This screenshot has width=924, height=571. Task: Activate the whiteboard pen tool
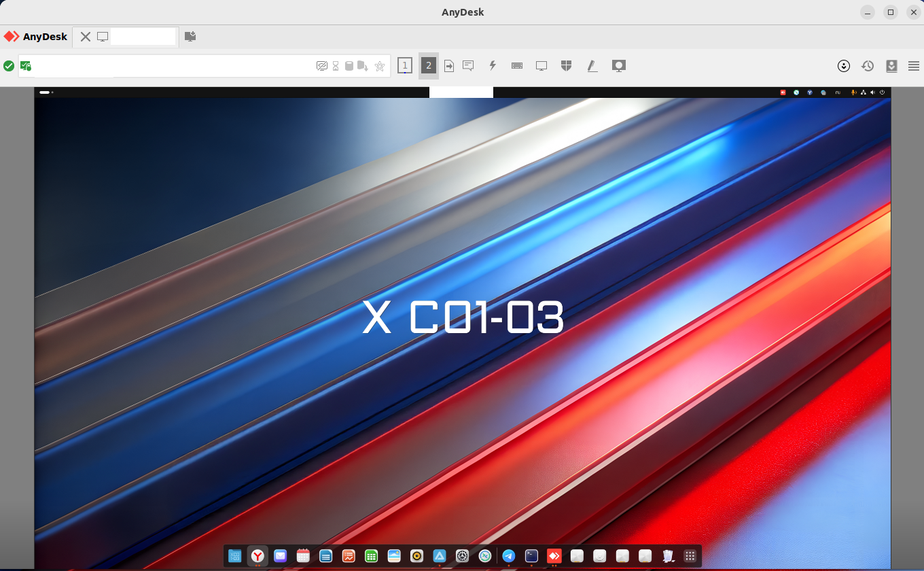[x=592, y=66]
